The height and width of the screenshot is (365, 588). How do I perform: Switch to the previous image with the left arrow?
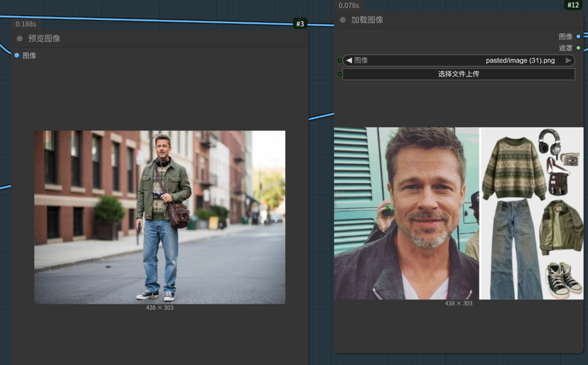click(x=349, y=60)
